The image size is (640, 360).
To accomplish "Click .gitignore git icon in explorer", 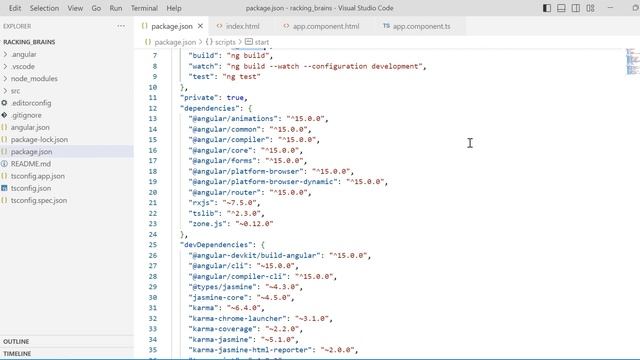I will pos(4,115).
